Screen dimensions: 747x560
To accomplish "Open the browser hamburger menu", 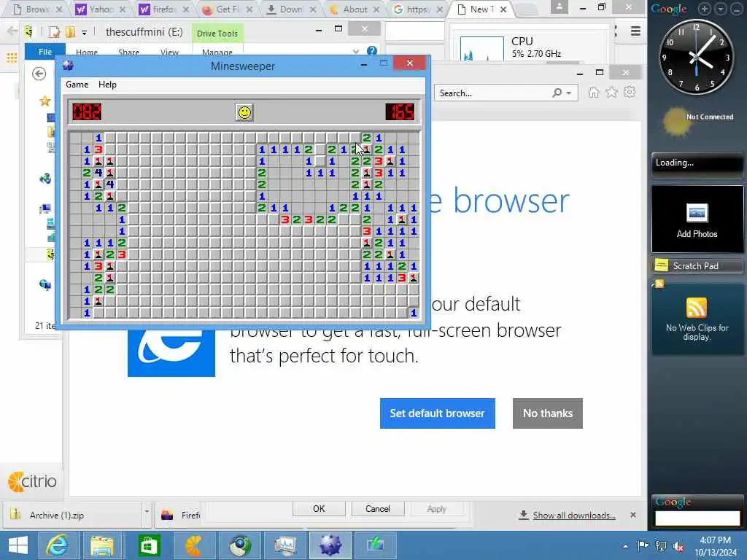I will pos(635,31).
